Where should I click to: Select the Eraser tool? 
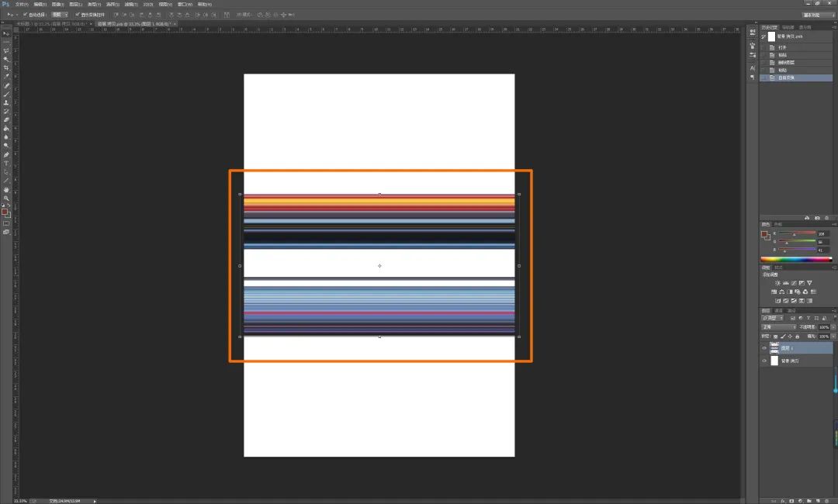6,119
